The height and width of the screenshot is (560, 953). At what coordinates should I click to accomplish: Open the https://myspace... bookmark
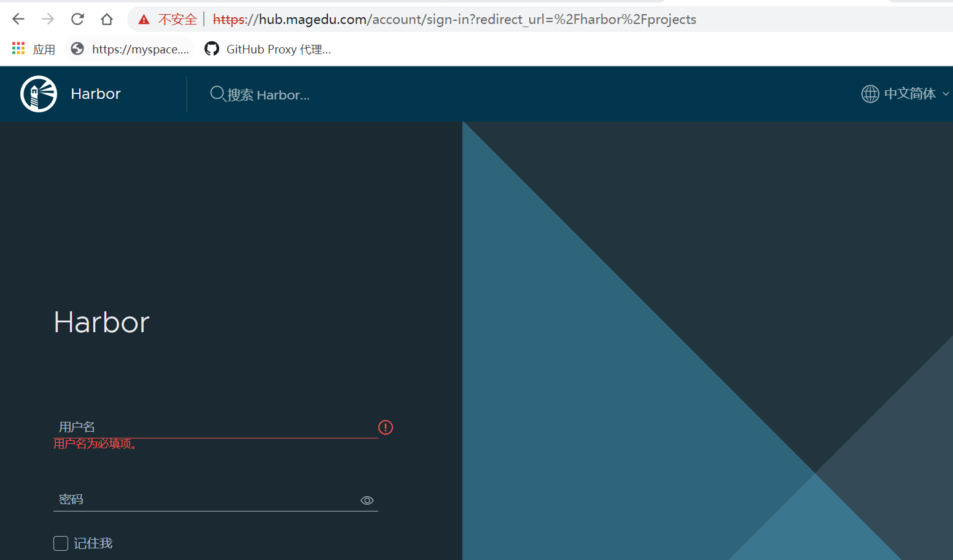pyautogui.click(x=141, y=49)
